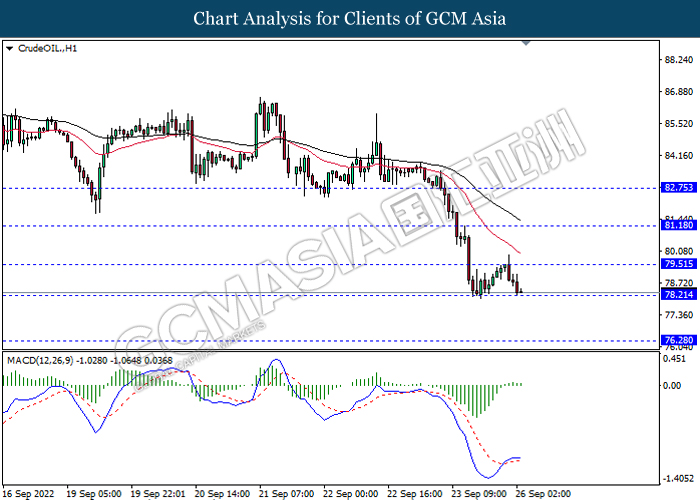This screenshot has width=700, height=500.
Task: Click the 16 Sep 2022 time label
Action: [29, 494]
